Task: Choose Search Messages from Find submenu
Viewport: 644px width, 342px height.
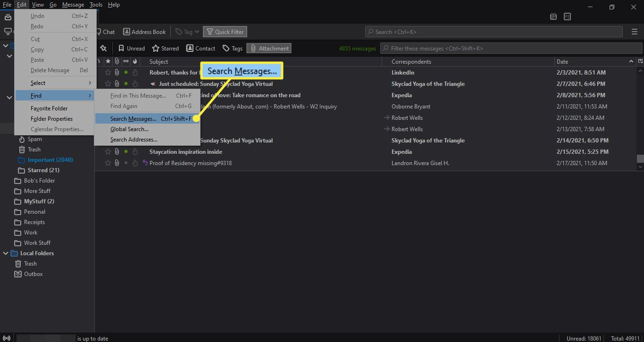Action: tap(147, 119)
